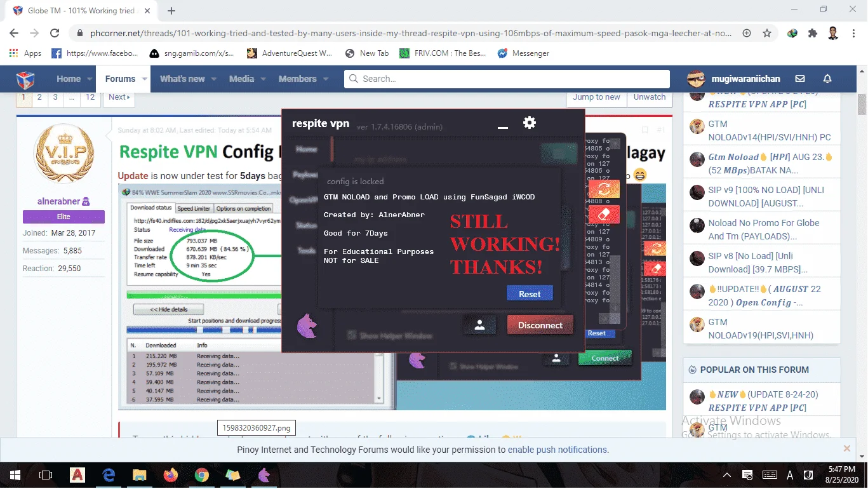Bookmark this page with the star icon
The width and height of the screenshot is (868, 489).
pos(767,33)
